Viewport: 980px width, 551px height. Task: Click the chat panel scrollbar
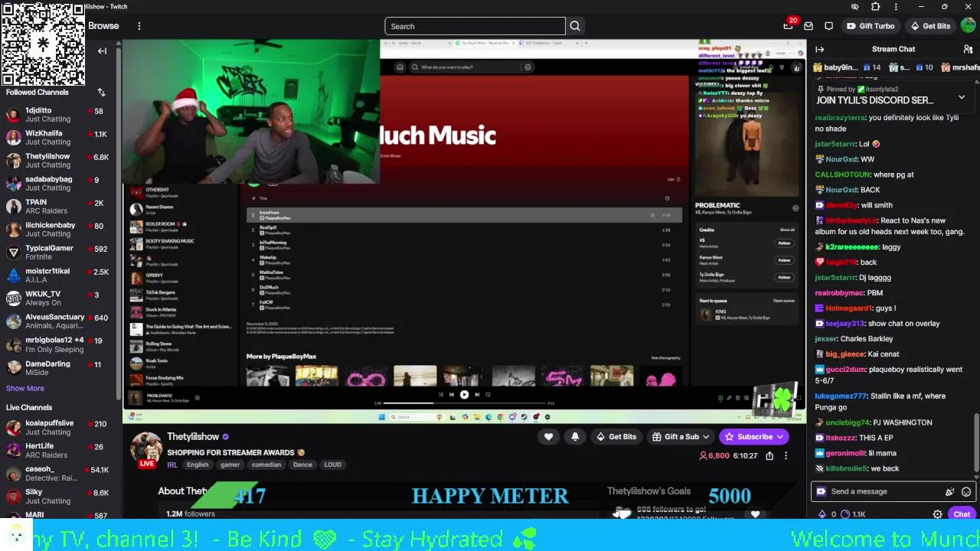pyautogui.click(x=976, y=443)
